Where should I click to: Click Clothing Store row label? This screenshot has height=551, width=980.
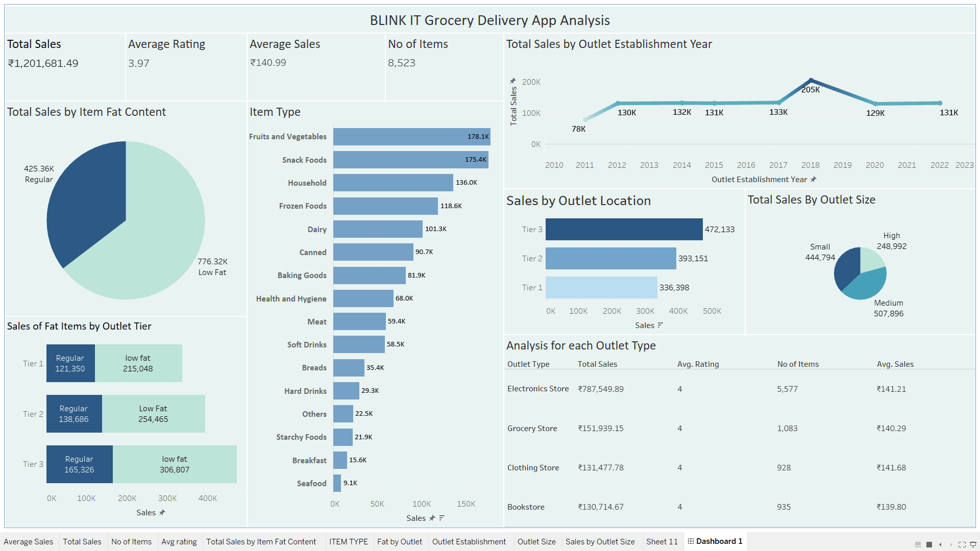coord(533,468)
